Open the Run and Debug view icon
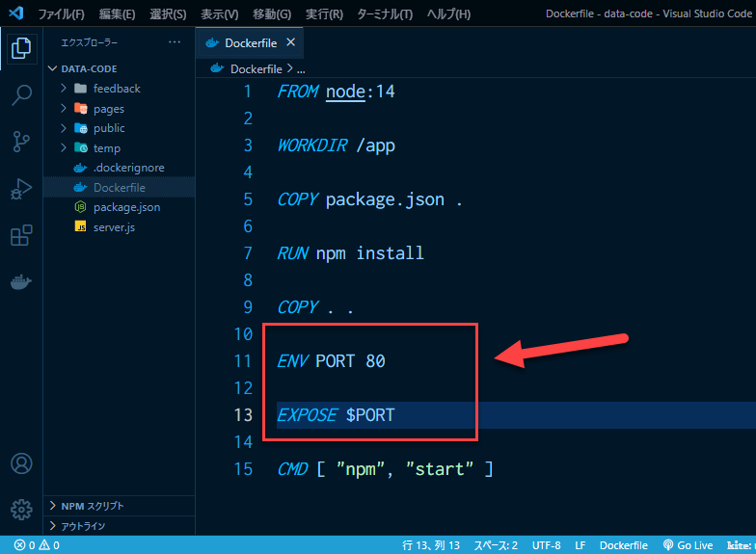 (21, 189)
